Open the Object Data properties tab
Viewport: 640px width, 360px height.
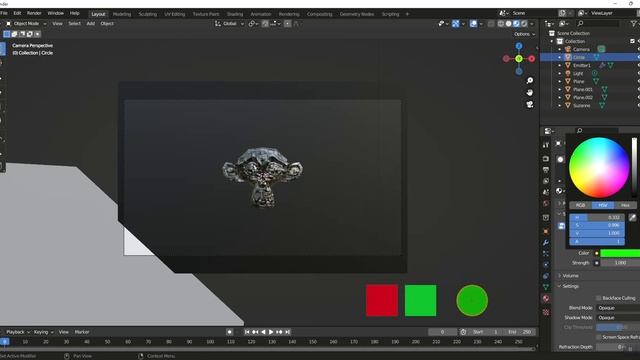point(546,287)
